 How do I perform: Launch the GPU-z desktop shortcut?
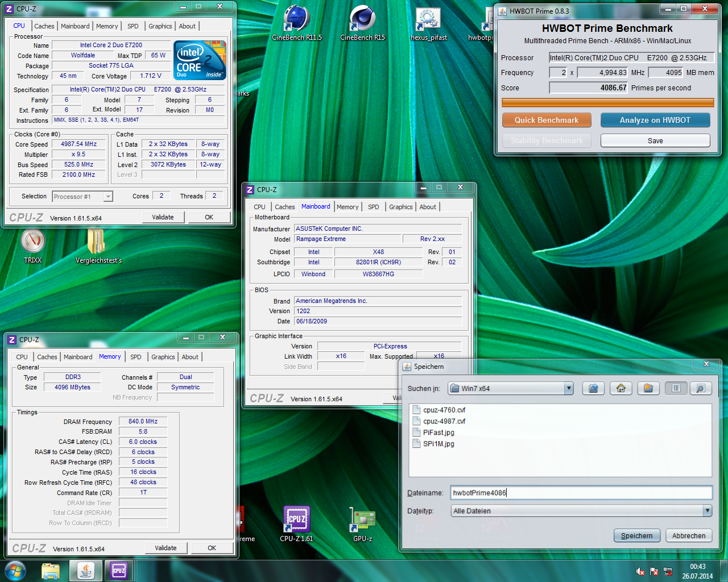pos(363,524)
